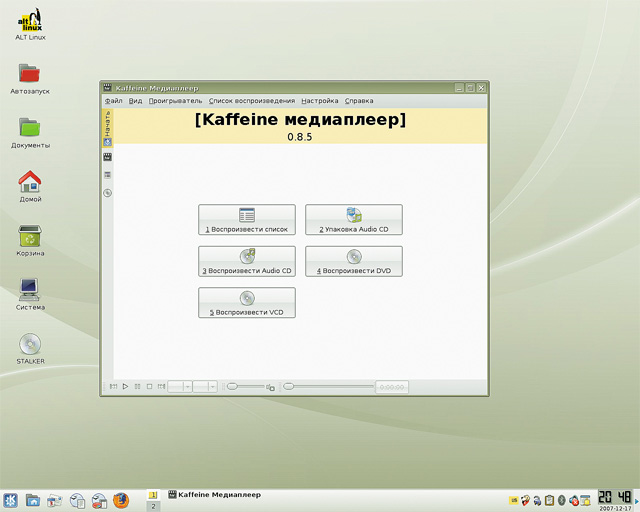This screenshot has height=512, width=640.
Task: Click the 0:00:00 time display
Action: (x=391, y=387)
